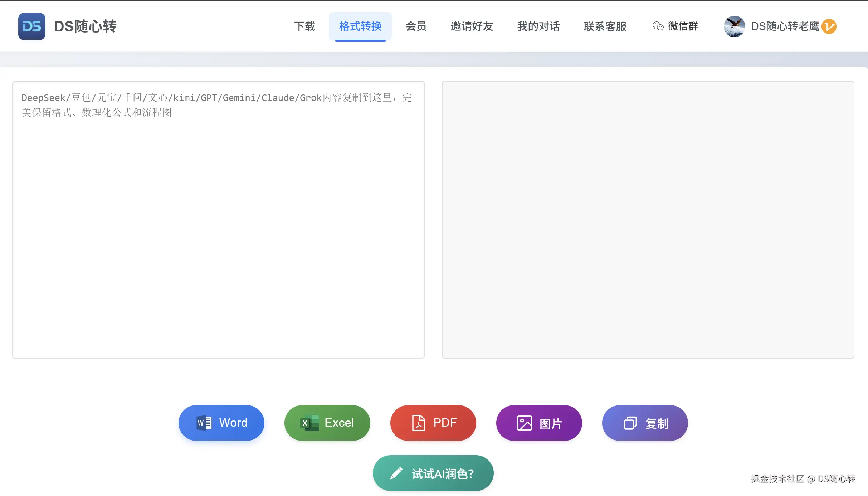Click the pencil icon for AI polish
This screenshot has width=868, height=496.
click(396, 473)
